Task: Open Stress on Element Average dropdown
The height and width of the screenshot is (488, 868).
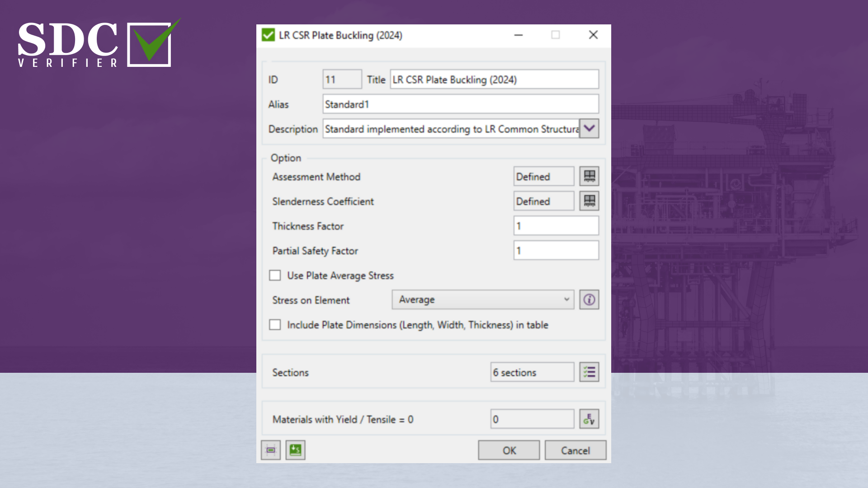Action: (483, 300)
